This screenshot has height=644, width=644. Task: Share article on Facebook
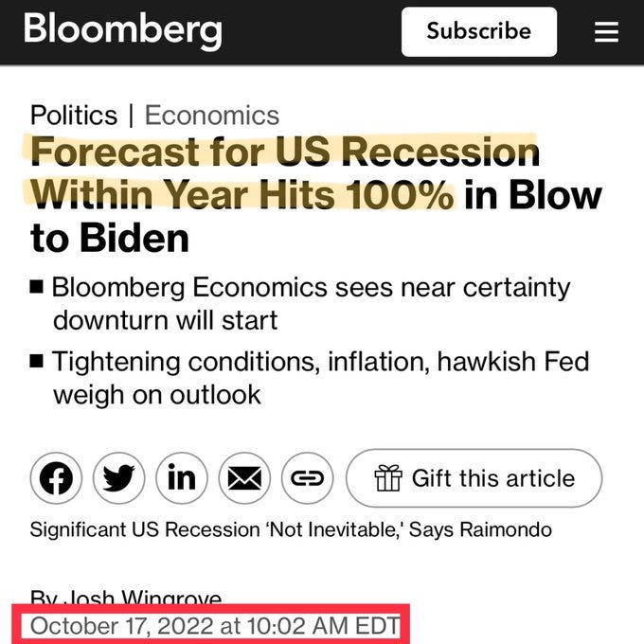point(56,478)
